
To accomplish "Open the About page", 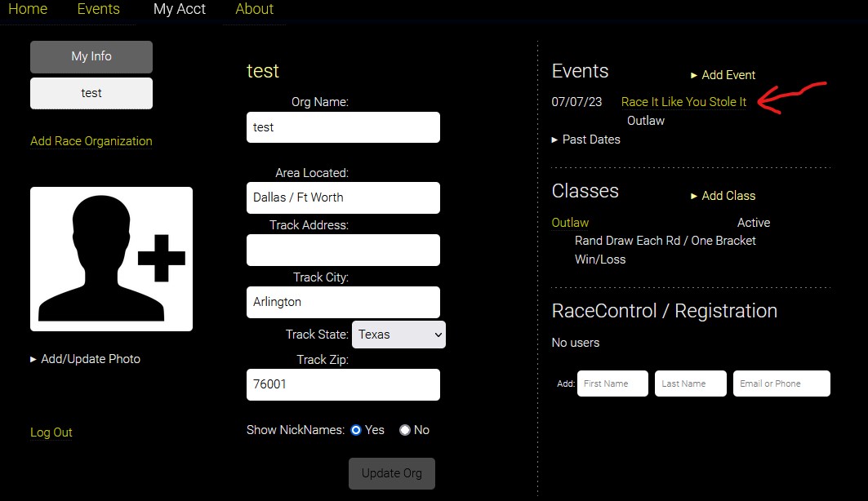I will pyautogui.click(x=255, y=10).
